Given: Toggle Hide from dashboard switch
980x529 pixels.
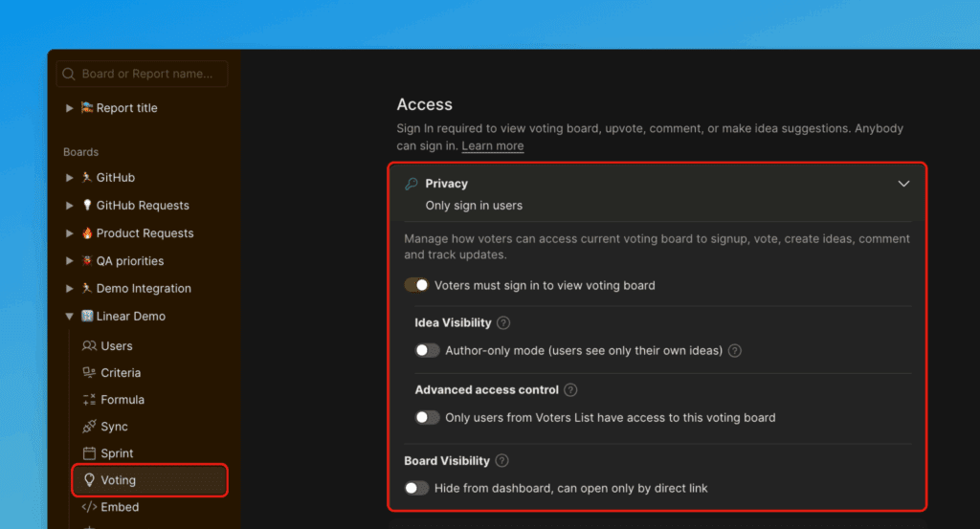Looking at the screenshot, I should [x=416, y=488].
